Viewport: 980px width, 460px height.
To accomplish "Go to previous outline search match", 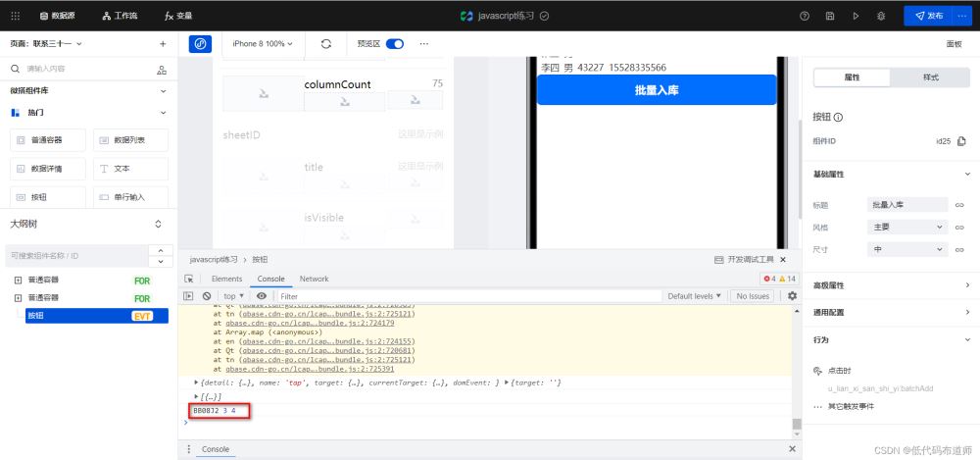I will (x=161, y=250).
